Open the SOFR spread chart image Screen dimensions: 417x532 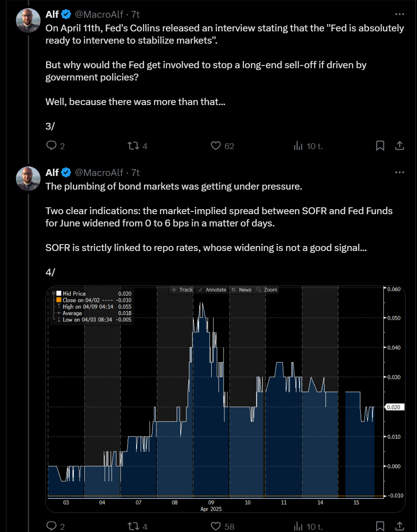tap(225, 399)
